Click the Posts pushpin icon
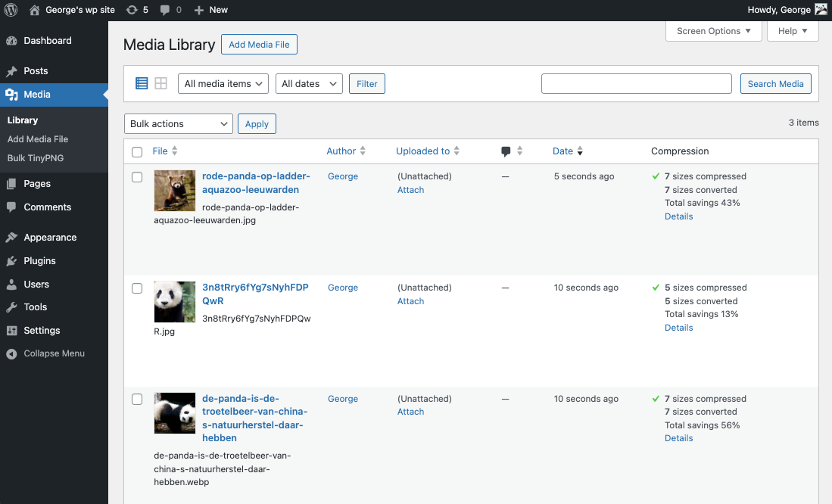Image resolution: width=832 pixels, height=504 pixels. click(11, 71)
